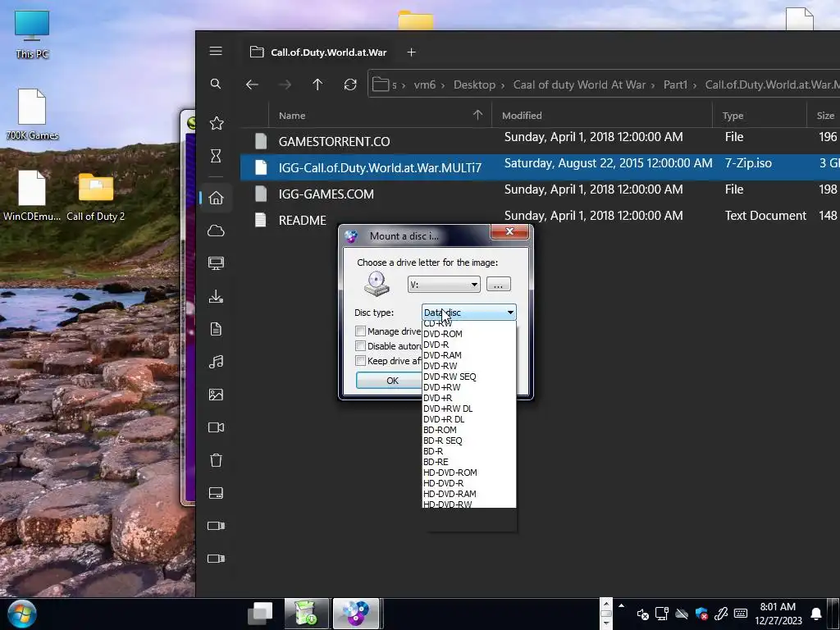
Task: Choose HD-DVD-ROM from disc type list
Action: pos(468,472)
